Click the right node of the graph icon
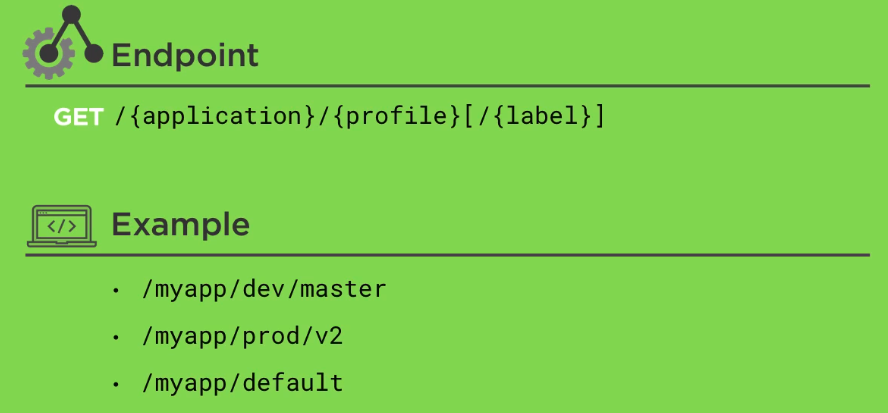This screenshot has width=888, height=413. coord(94,54)
